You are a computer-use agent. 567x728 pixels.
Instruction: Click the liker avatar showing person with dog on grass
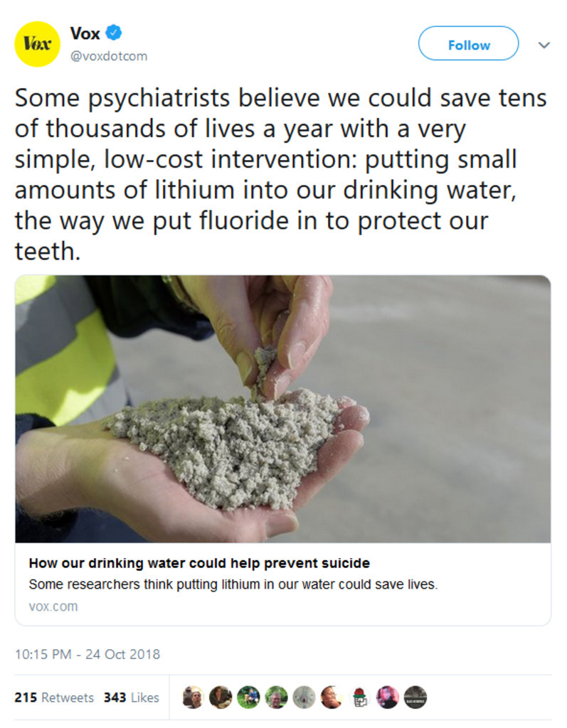coord(248,697)
